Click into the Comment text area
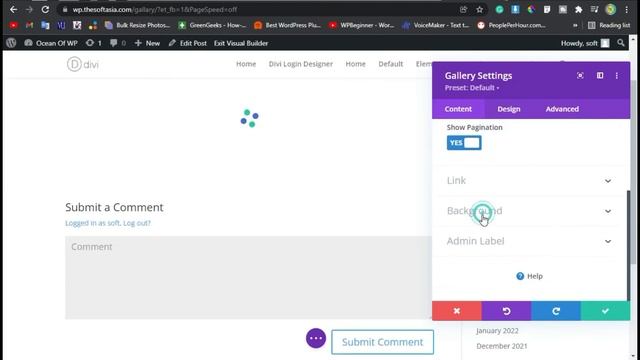 (x=248, y=278)
